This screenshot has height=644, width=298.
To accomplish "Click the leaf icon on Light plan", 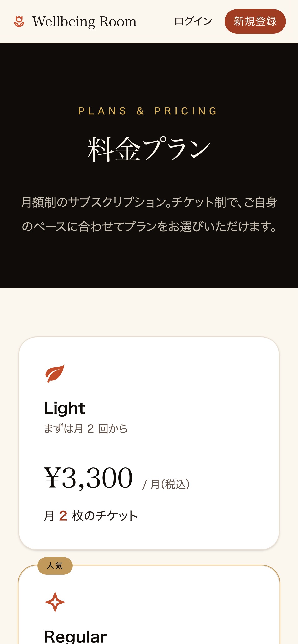I will point(55,373).
